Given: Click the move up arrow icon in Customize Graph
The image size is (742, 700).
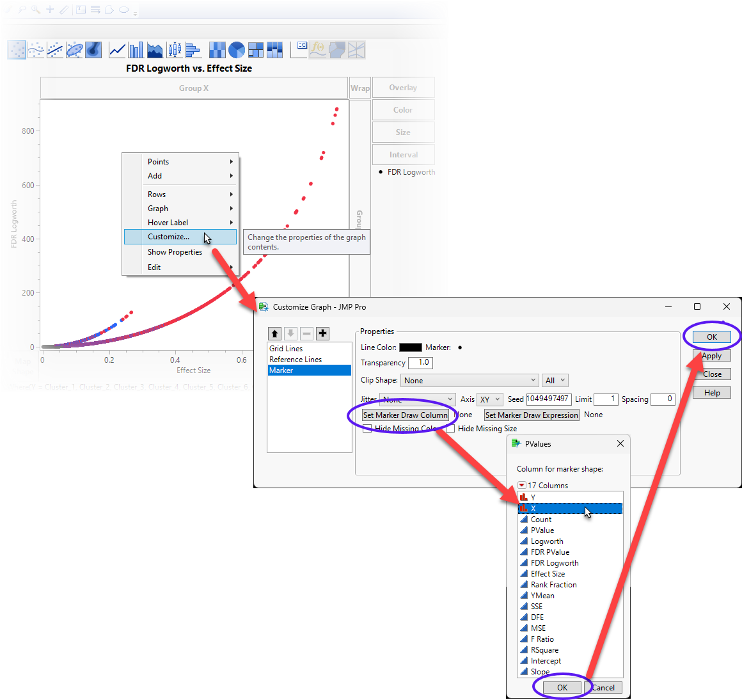Looking at the screenshot, I should point(275,333).
